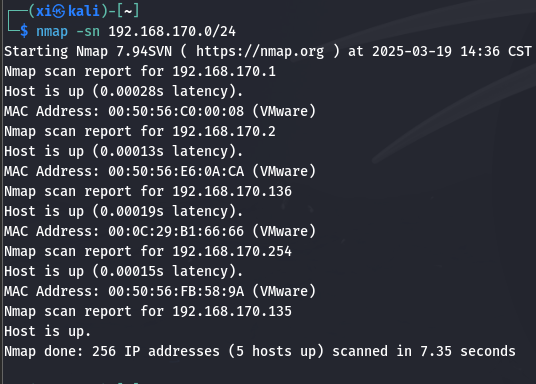Viewport: 536px width, 384px height.
Task: Click the 0.00028s latency value
Action: (x=132, y=91)
